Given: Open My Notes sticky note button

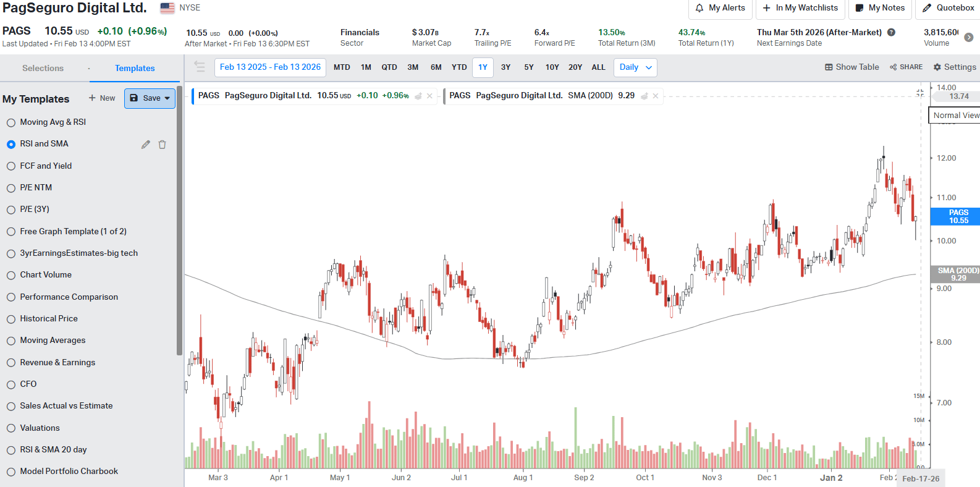Looking at the screenshot, I should click(x=880, y=8).
